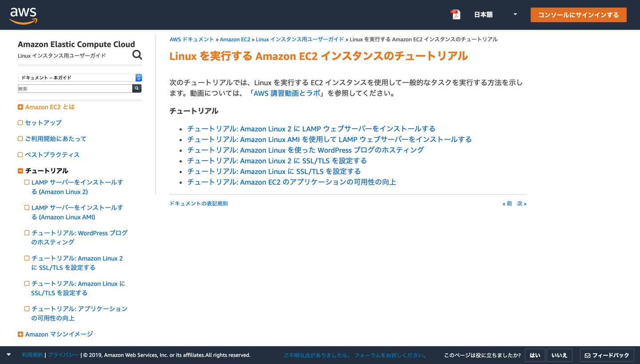This screenshot has height=364, width=640.
Task: Open sidebar item Amazon Linux 2 に SSL/TLS
Action: (x=77, y=263)
